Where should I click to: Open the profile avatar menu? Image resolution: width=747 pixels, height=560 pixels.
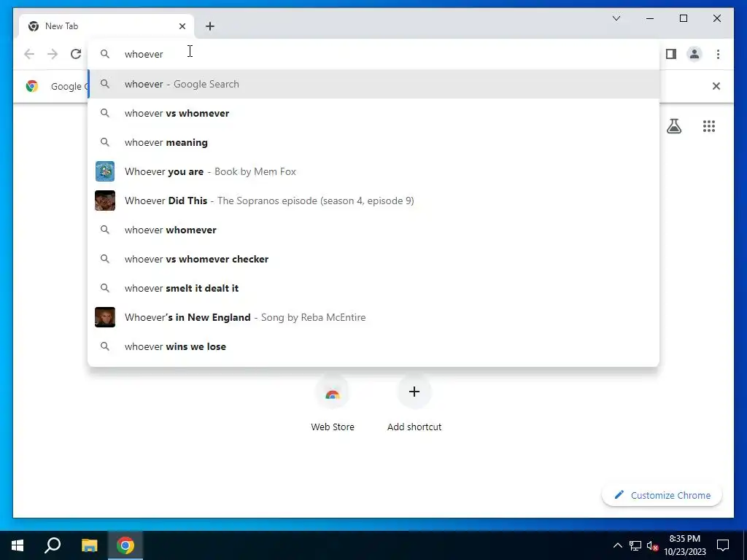[x=694, y=54]
